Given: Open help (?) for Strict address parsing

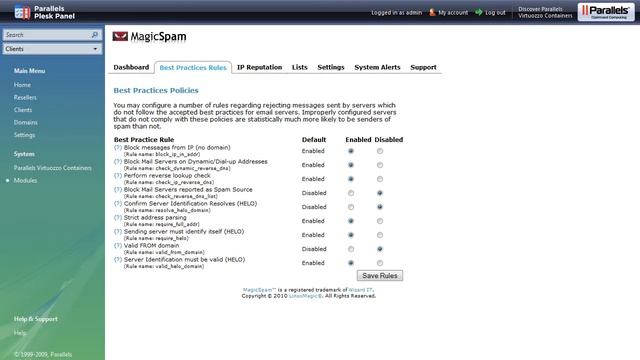Looking at the screenshot, I should pyautogui.click(x=118, y=217).
